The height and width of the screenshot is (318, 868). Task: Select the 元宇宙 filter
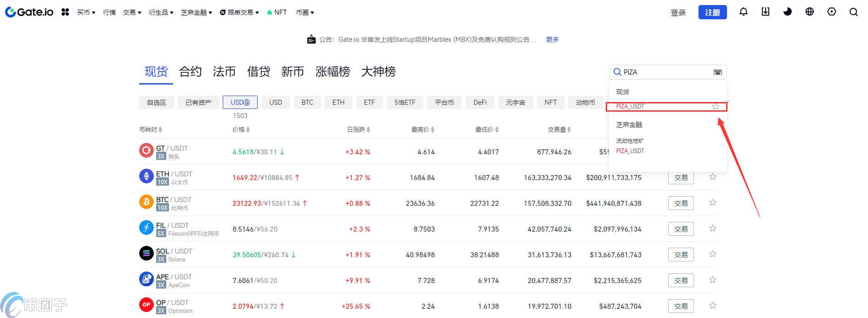coord(515,102)
